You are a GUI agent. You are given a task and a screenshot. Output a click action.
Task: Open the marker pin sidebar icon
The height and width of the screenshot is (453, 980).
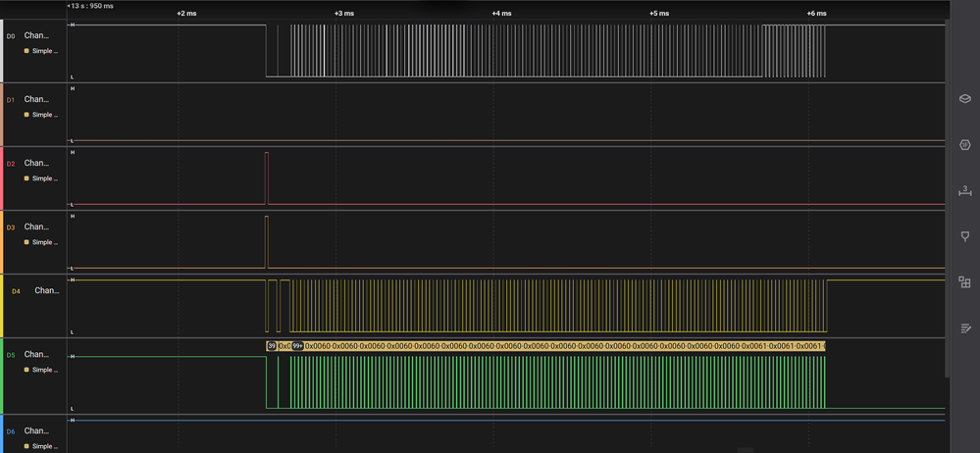pos(965,236)
